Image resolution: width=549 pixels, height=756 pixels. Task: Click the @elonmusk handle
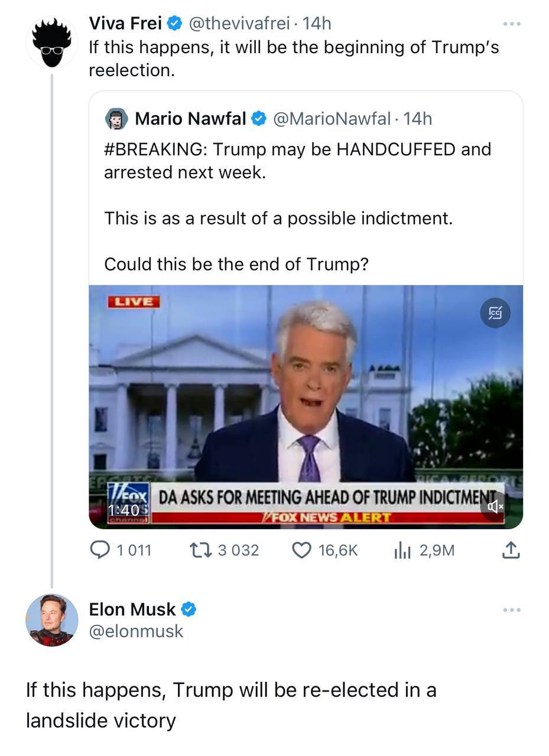click(136, 631)
